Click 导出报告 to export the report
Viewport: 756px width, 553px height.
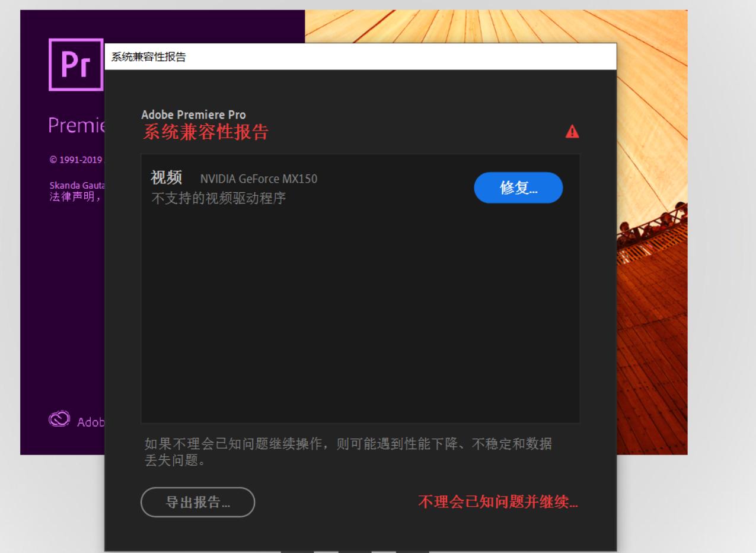[x=197, y=501]
